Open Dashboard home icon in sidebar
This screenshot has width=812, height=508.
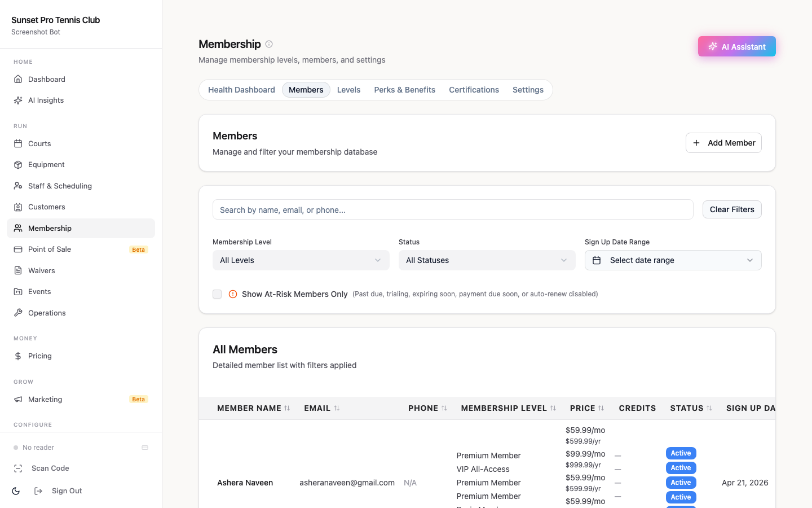coord(18,79)
